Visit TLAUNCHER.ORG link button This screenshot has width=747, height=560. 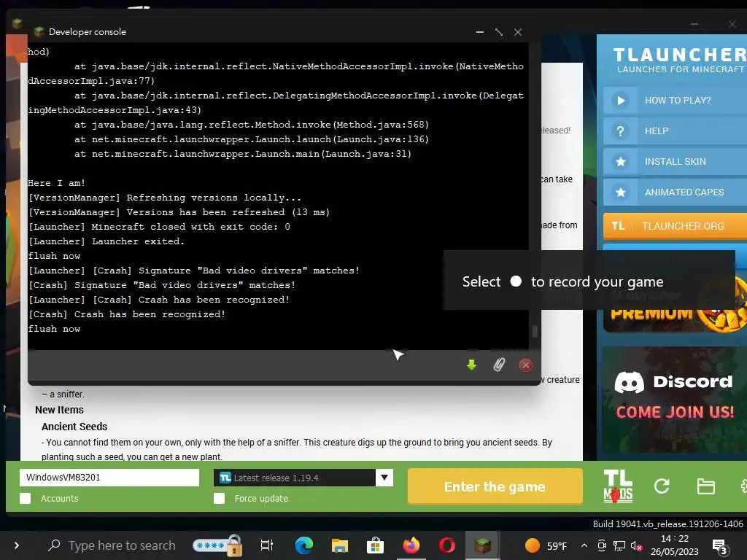[675, 226]
